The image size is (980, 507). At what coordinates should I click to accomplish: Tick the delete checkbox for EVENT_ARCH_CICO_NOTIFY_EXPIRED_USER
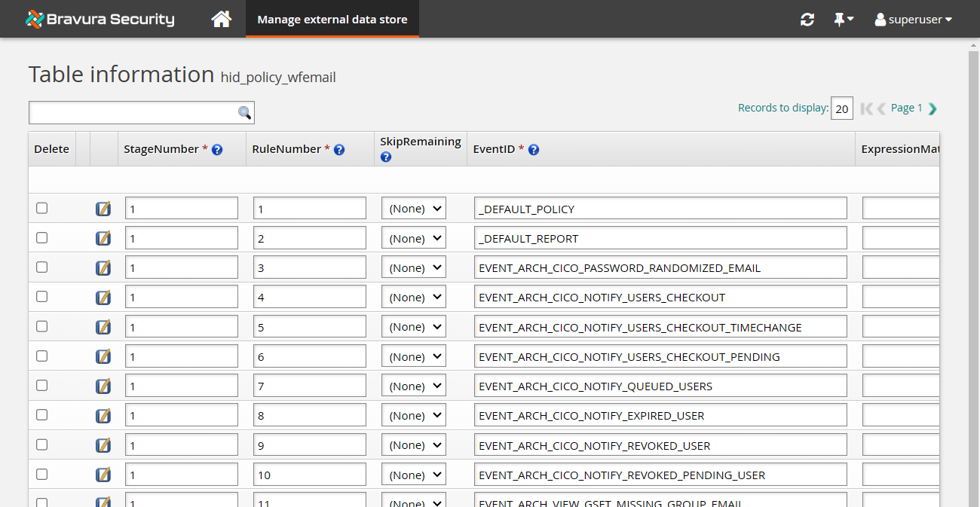tap(41, 414)
